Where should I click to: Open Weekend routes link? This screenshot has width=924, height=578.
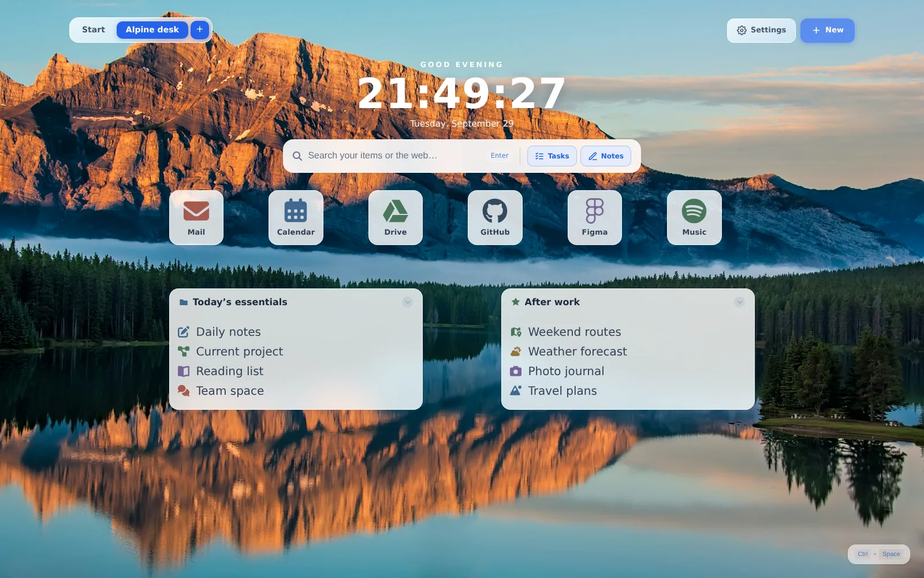click(575, 332)
